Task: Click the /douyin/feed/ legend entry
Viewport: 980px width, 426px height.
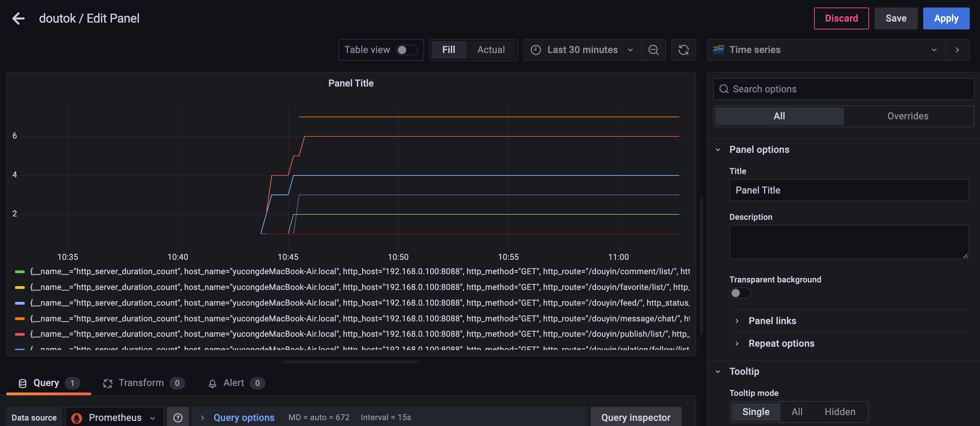Action: pos(360,303)
